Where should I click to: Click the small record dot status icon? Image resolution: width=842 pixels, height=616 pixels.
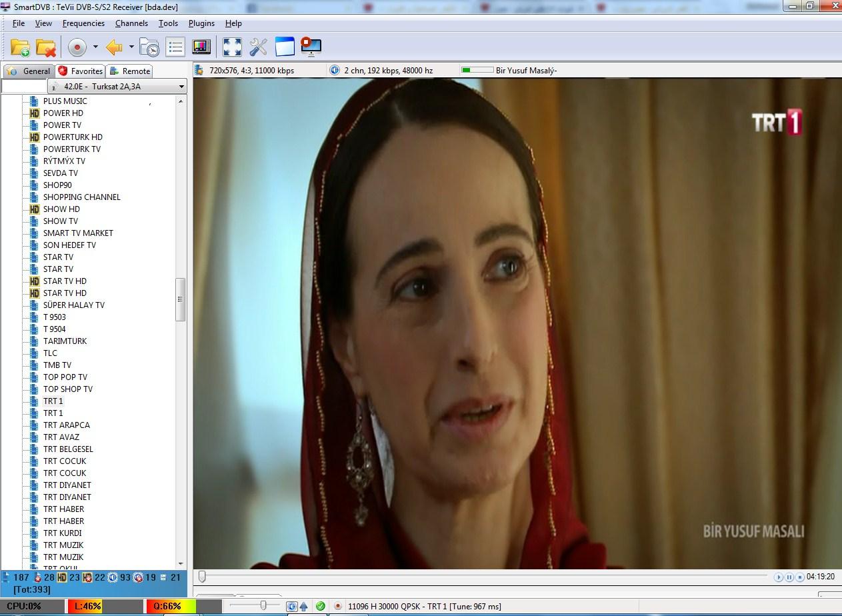tap(338, 606)
